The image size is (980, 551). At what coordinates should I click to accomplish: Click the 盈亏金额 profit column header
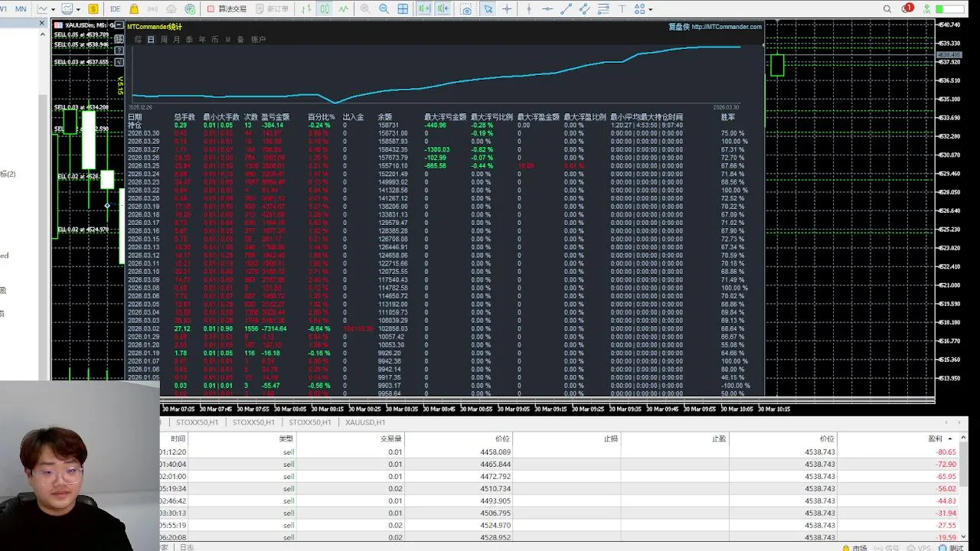[276, 117]
